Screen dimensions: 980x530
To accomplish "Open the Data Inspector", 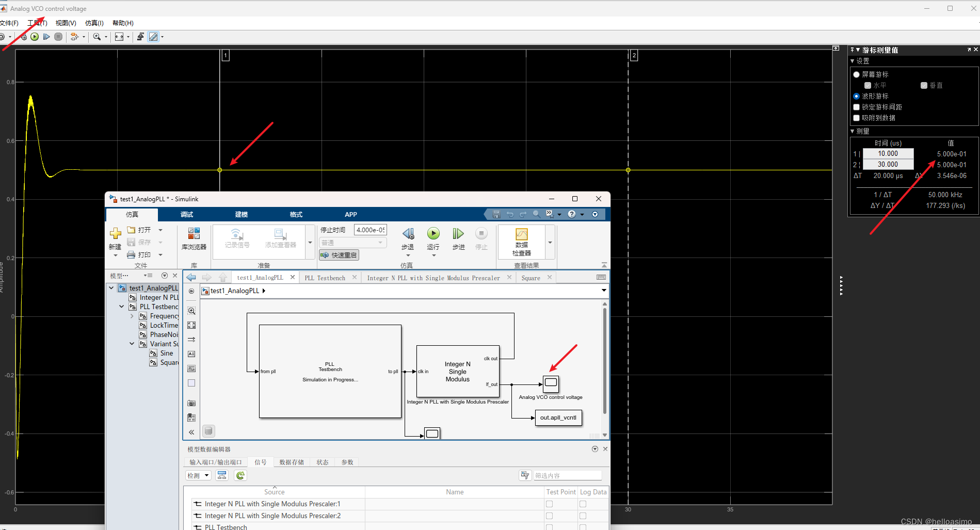I will (522, 242).
